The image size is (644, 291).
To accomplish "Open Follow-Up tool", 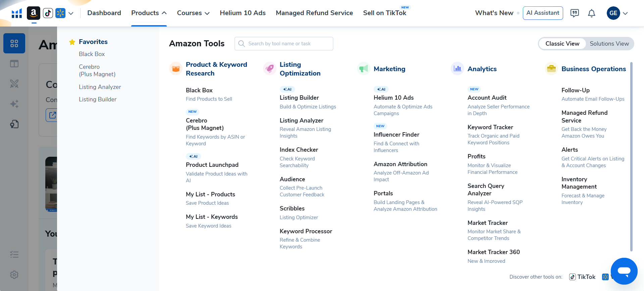I will tap(575, 90).
